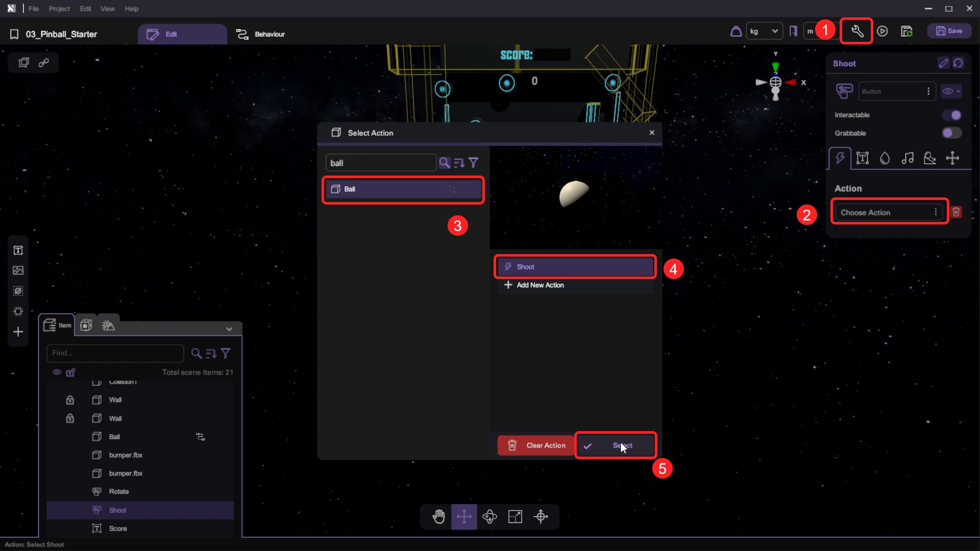The image size is (980, 551).
Task: Toggle the Interactable switch
Action: 952,115
